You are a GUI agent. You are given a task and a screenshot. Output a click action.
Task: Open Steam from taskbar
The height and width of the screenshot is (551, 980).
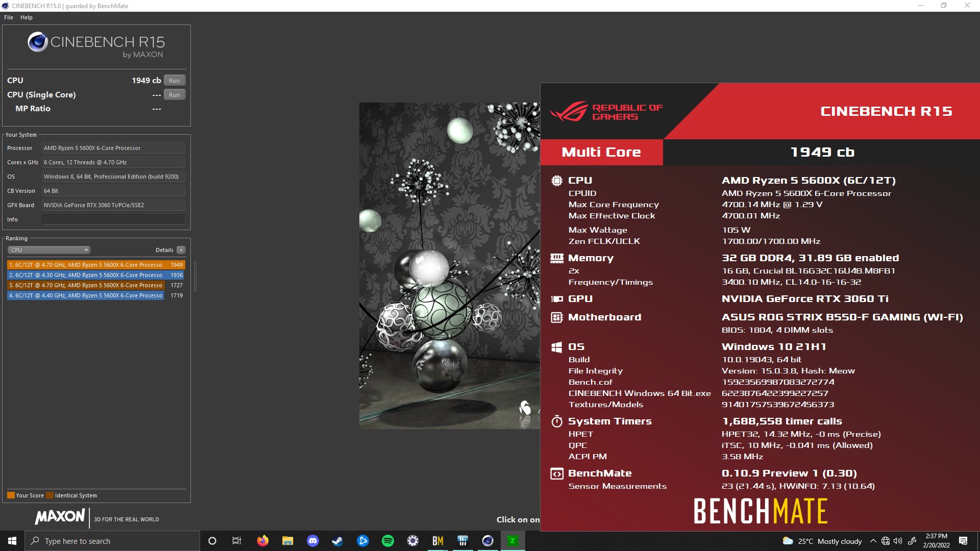(x=337, y=541)
